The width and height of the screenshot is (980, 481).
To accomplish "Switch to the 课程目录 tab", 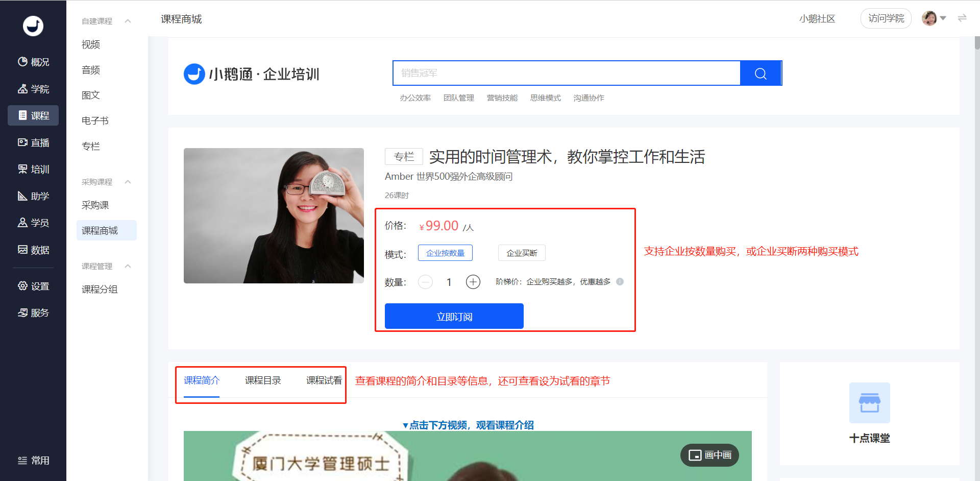I will [x=263, y=380].
